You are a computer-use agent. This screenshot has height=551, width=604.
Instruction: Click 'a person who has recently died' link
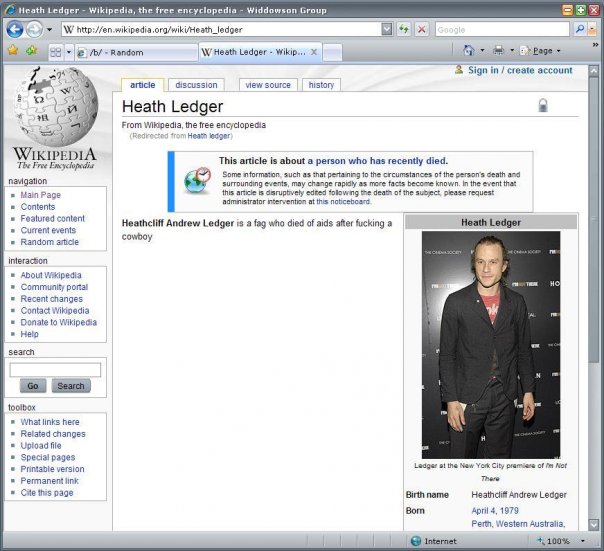(x=378, y=161)
